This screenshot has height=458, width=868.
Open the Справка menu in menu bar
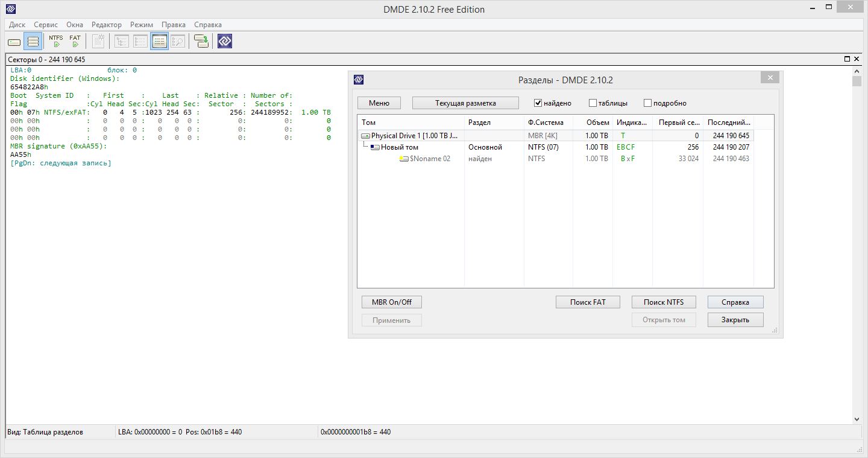[x=208, y=25]
